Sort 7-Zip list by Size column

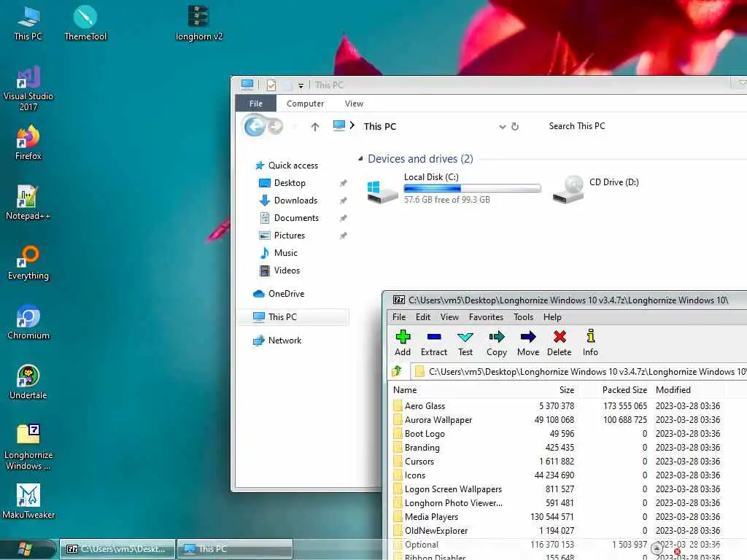[x=566, y=390]
